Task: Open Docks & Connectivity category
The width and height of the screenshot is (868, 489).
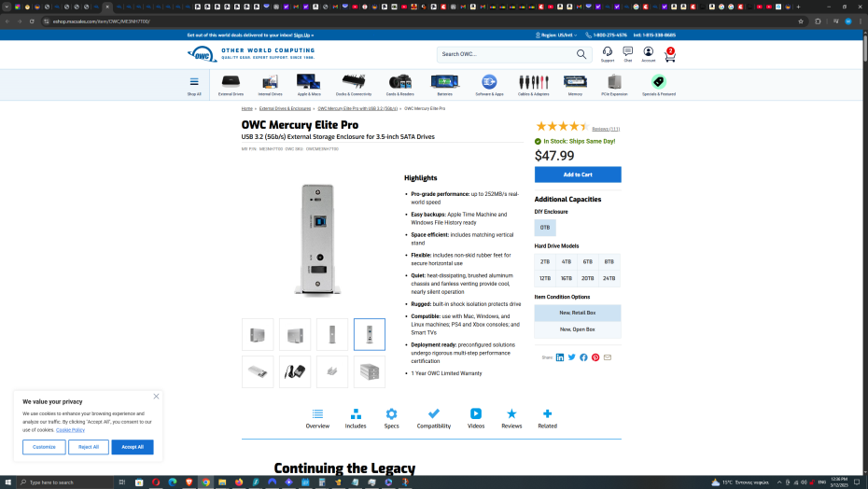Action: click(353, 85)
